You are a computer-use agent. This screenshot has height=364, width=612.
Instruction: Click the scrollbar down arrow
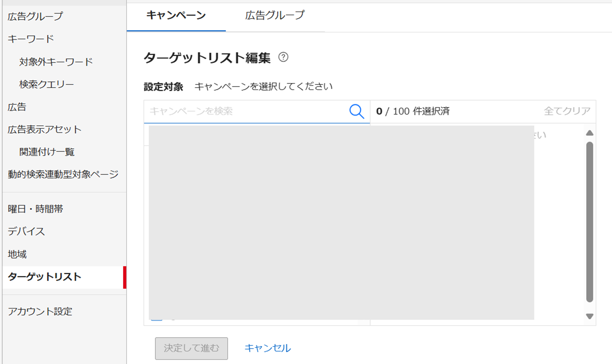tap(590, 316)
